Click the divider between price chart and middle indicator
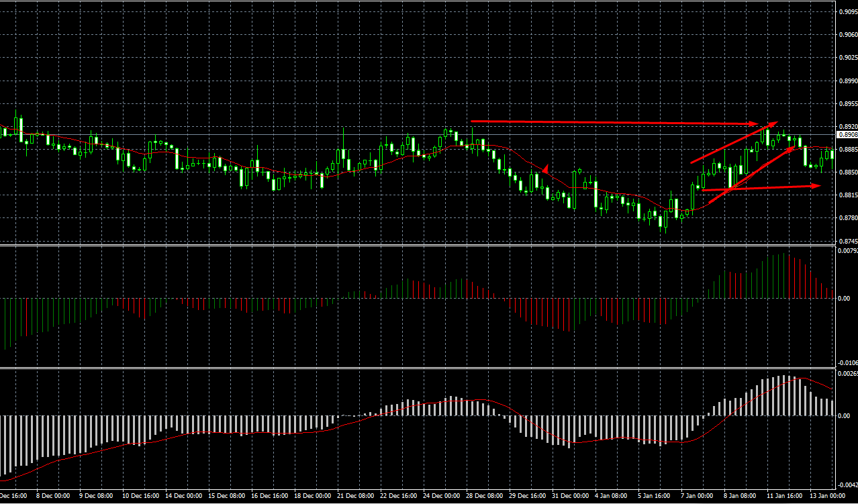 (x=416, y=246)
